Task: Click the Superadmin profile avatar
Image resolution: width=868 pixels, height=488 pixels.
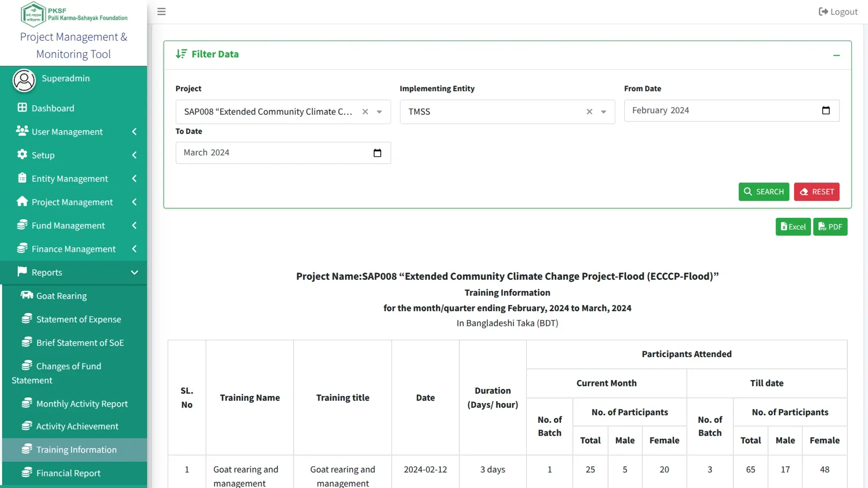Action: 24,80
